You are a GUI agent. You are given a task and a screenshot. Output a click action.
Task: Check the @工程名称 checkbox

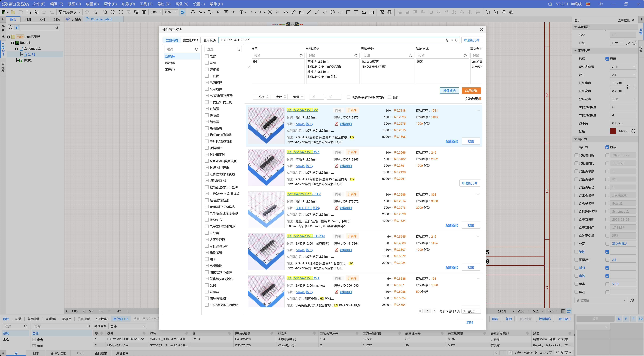coord(576,195)
